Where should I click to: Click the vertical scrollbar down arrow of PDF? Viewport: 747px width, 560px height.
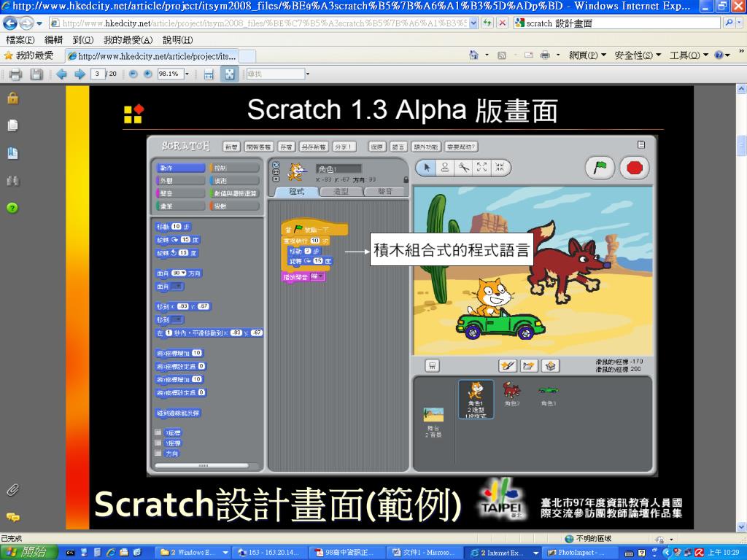coord(741,526)
